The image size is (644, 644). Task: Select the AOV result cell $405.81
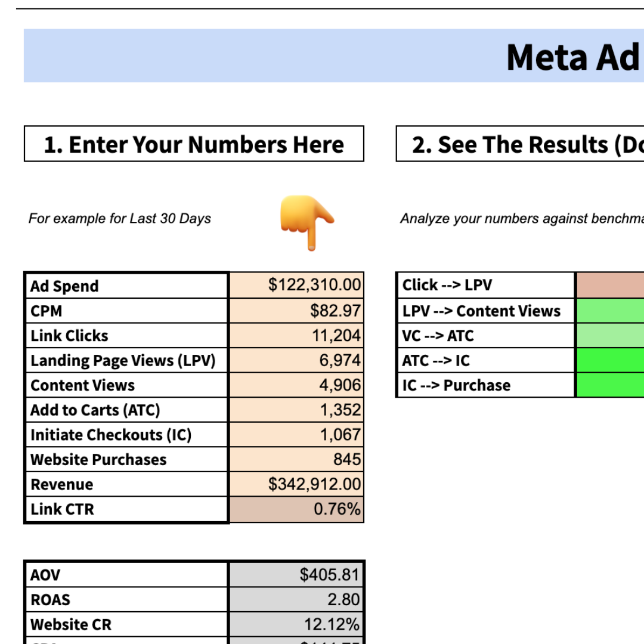click(x=296, y=575)
